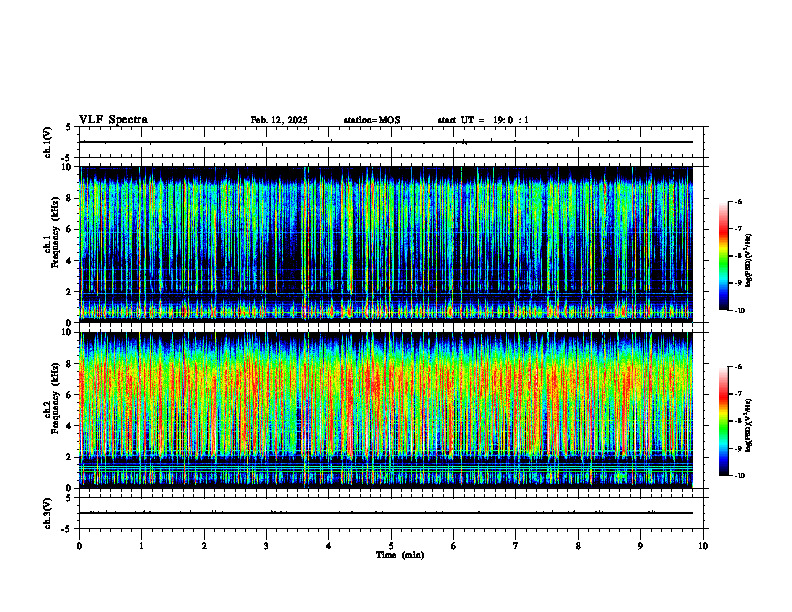The width and height of the screenshot is (792, 612).
Task: Click the "ch.1(V)" axis label
Action: click(x=47, y=142)
